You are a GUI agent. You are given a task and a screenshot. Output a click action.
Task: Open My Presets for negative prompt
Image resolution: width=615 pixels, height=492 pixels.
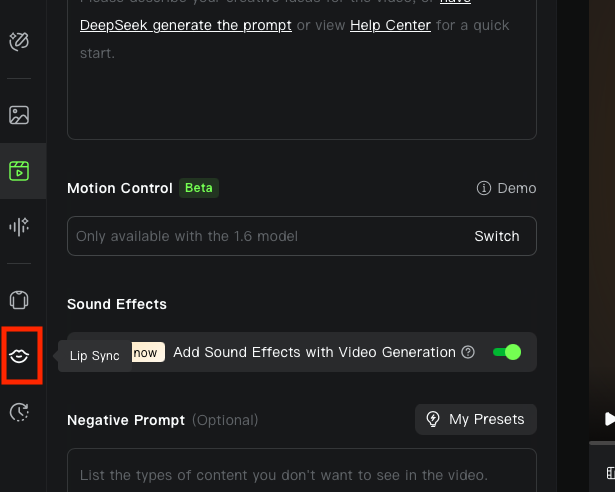[x=476, y=419]
